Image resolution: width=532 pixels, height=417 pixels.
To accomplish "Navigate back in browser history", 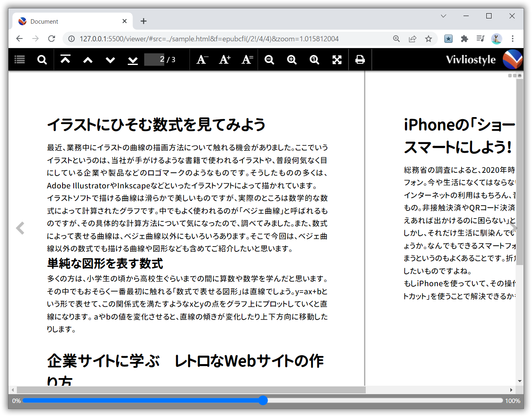I will pyautogui.click(x=19, y=38).
